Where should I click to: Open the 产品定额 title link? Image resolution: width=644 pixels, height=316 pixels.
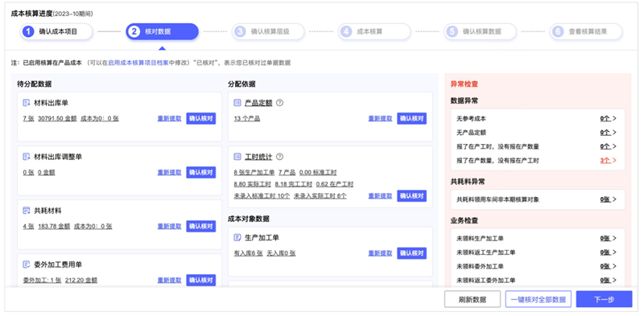coord(258,103)
